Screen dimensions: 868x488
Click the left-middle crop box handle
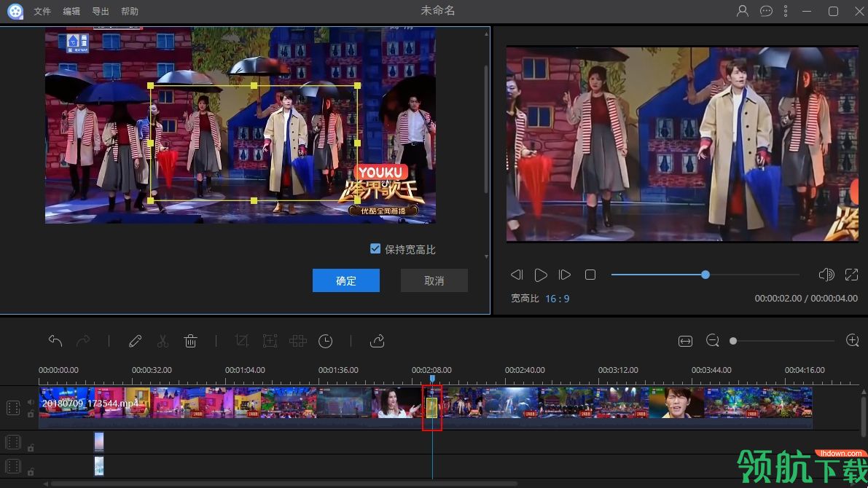click(x=151, y=143)
